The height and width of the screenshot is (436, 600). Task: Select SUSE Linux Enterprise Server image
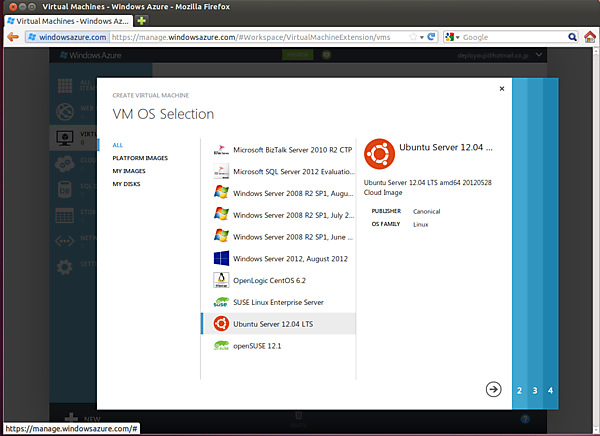283,301
